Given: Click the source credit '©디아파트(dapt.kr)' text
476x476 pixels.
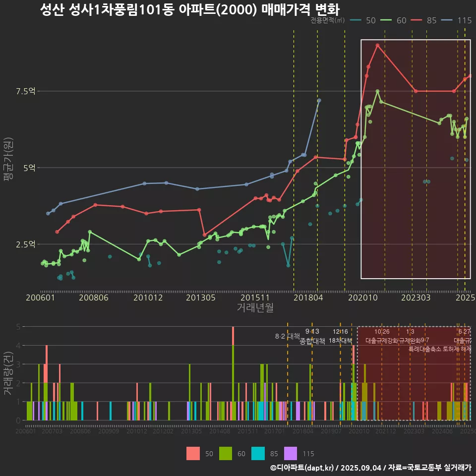Looking at the screenshot, I should click(x=302, y=468).
